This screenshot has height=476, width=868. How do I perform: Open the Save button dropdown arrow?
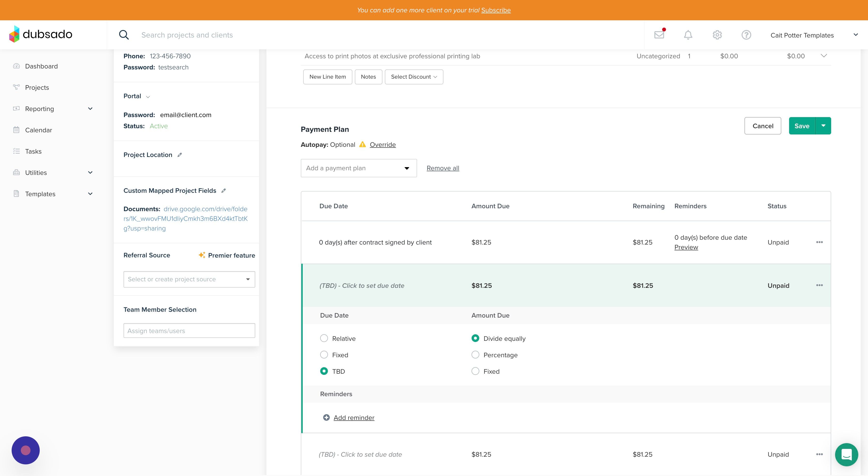tap(823, 126)
